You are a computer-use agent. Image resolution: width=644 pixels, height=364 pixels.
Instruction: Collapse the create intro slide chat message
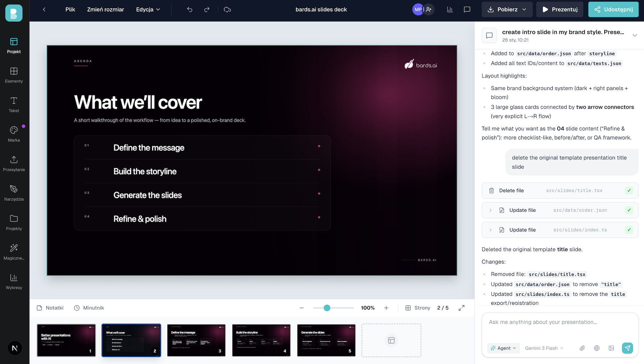click(635, 36)
